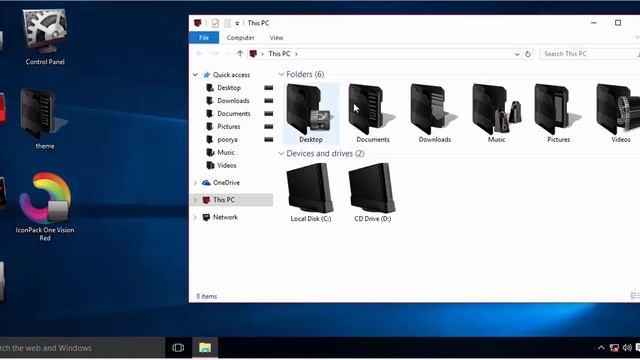The image size is (640, 360).
Task: Click the pin icon beside Pictures
Action: tap(268, 127)
